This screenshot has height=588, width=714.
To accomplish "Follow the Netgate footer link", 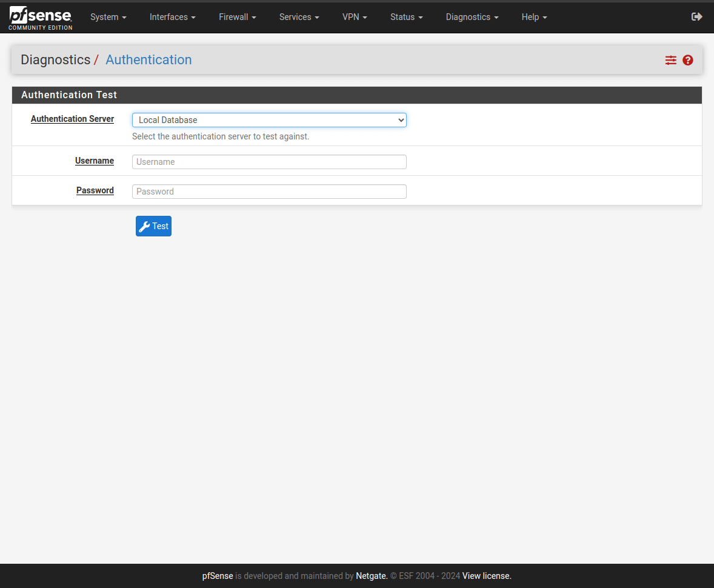I will click(371, 576).
